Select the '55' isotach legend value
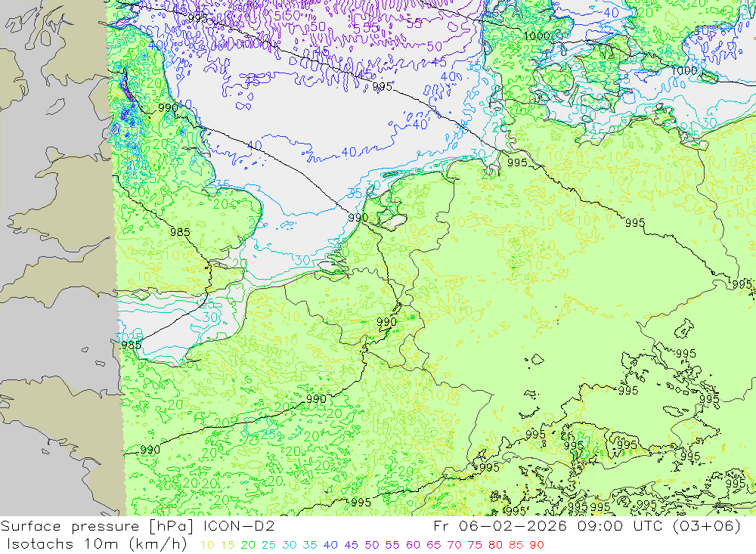 pos(392,545)
